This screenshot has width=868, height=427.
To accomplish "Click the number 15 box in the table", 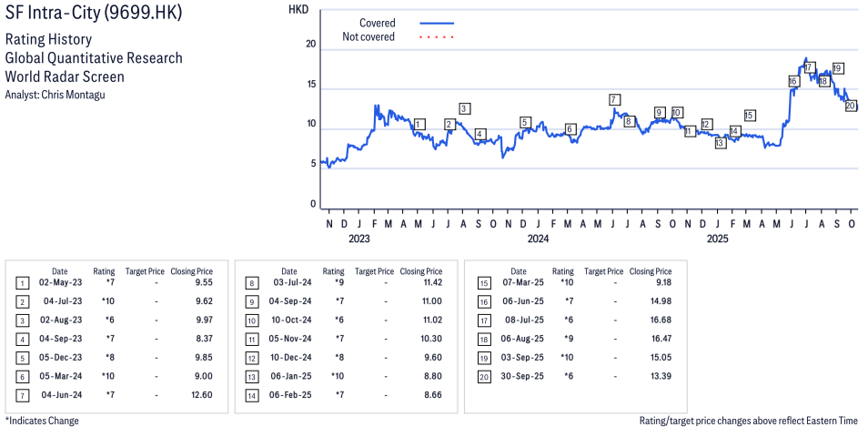I will [x=483, y=283].
